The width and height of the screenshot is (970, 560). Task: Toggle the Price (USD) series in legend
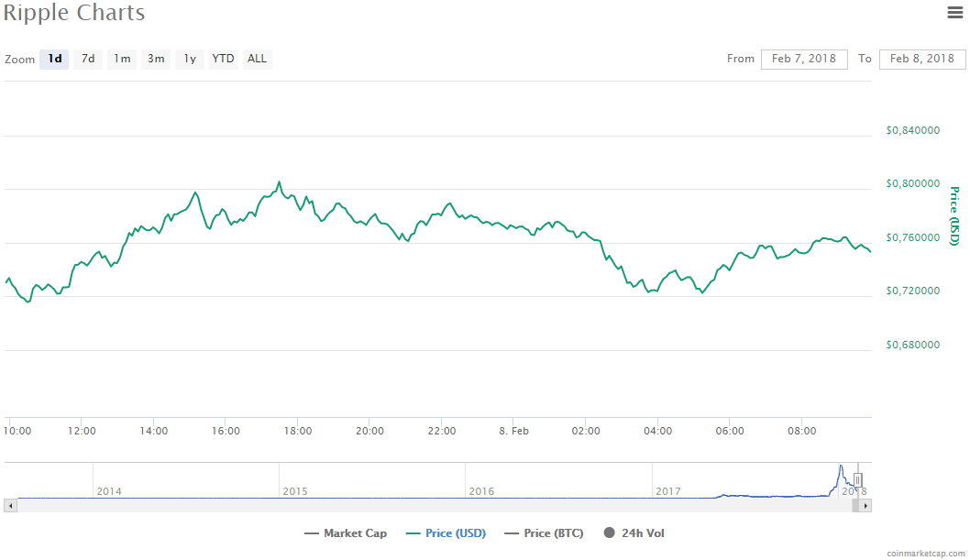point(446,533)
